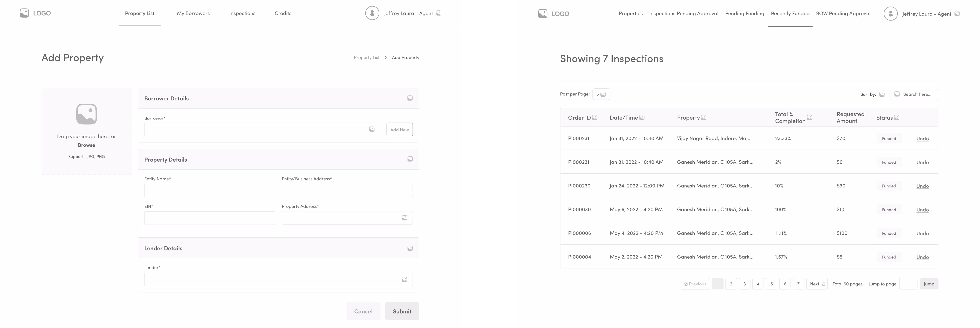The width and height of the screenshot is (980, 328).
Task: Click the search icon in the search box
Action: point(897,94)
